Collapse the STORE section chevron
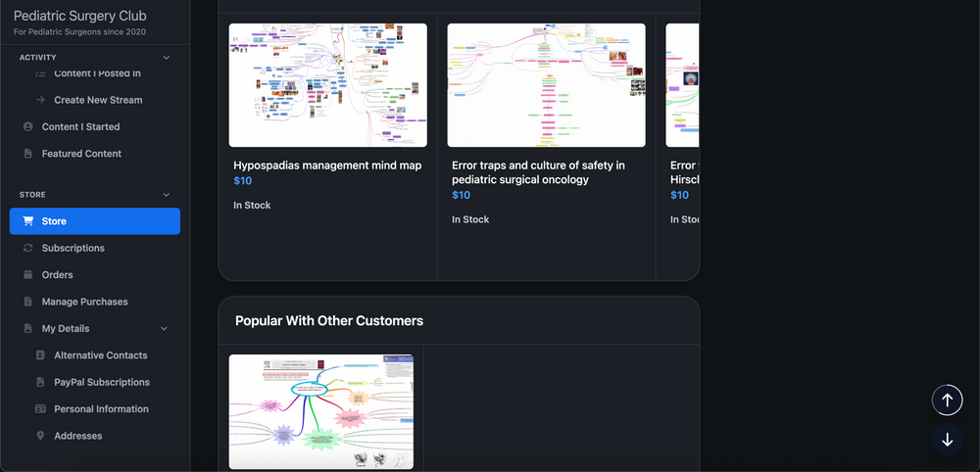The image size is (980, 472). (167, 195)
